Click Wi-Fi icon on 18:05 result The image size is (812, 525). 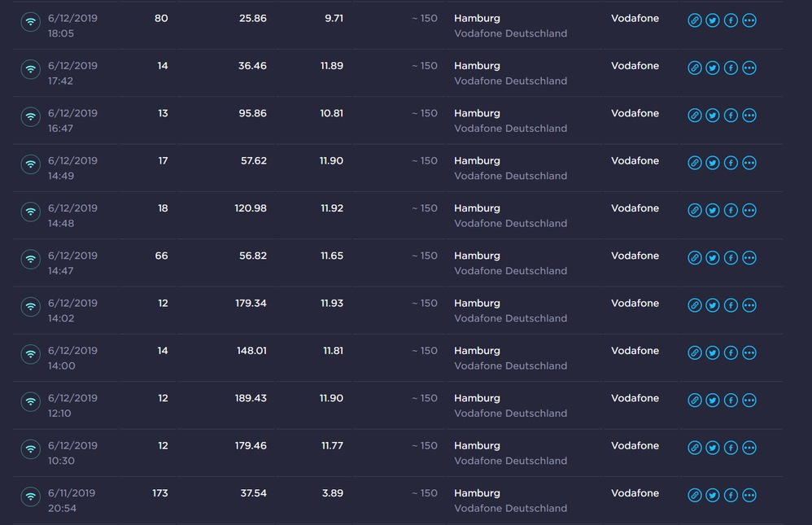click(x=31, y=21)
